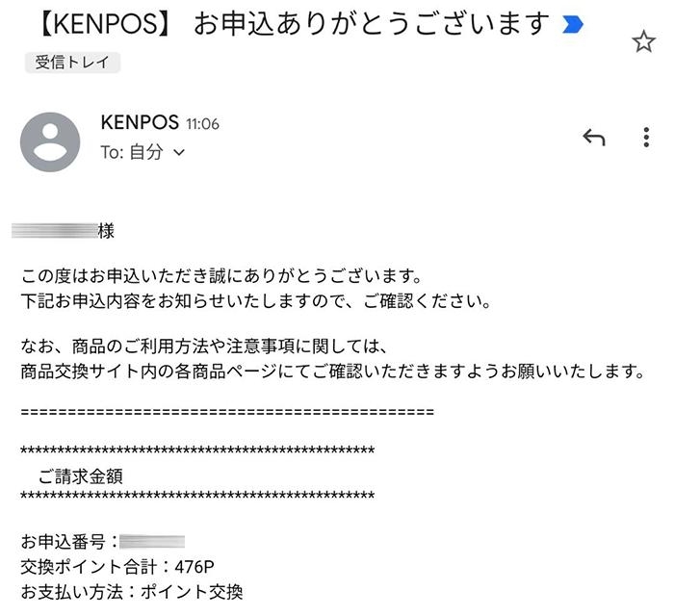Viewport: 674px width, 616px height.
Task: Star this KENPOS email
Action: coord(643,40)
